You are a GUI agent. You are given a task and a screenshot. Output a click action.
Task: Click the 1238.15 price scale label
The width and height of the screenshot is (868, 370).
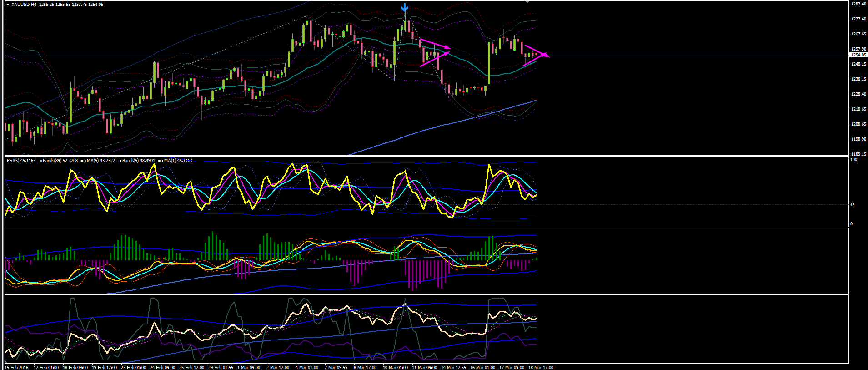pos(858,79)
